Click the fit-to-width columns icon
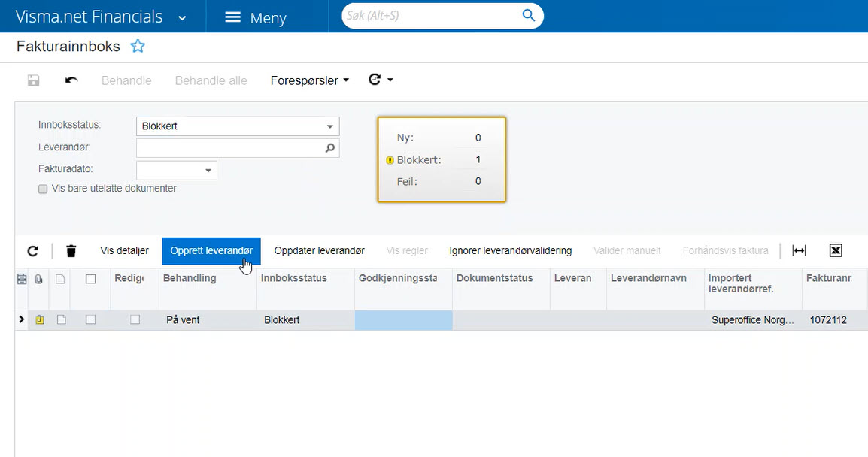This screenshot has width=868, height=457. pyautogui.click(x=799, y=250)
